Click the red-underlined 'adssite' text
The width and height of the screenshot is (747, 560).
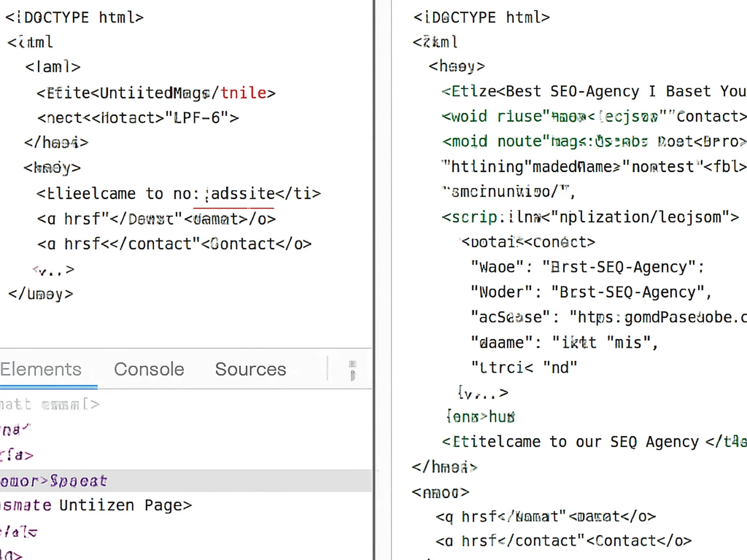point(242,193)
